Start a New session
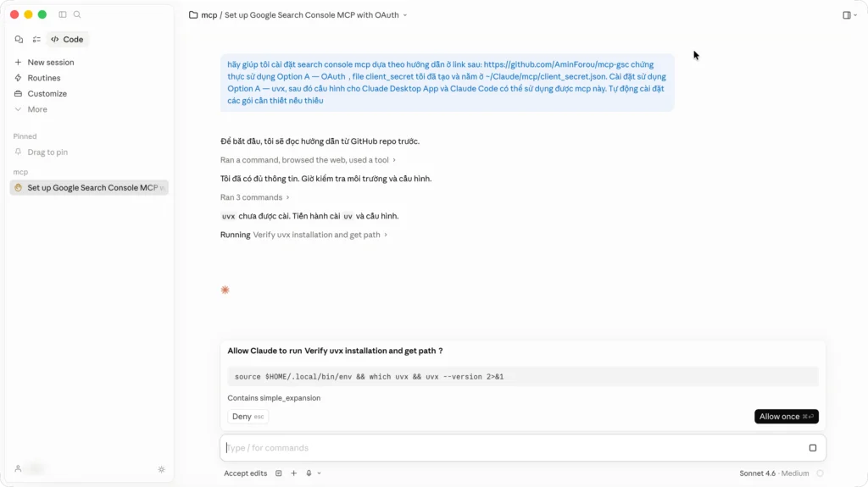 (x=50, y=62)
